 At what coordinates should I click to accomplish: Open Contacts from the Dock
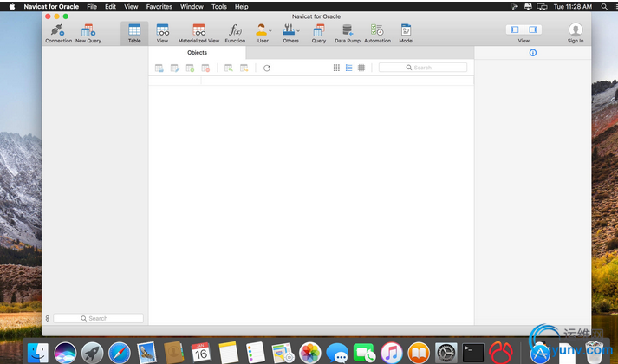tap(174, 352)
